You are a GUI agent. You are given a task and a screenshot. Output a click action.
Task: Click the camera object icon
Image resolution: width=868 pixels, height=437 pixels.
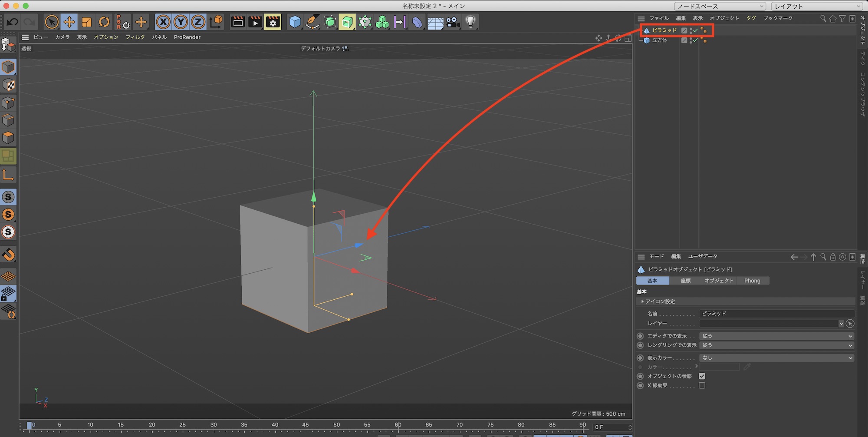[x=453, y=22]
